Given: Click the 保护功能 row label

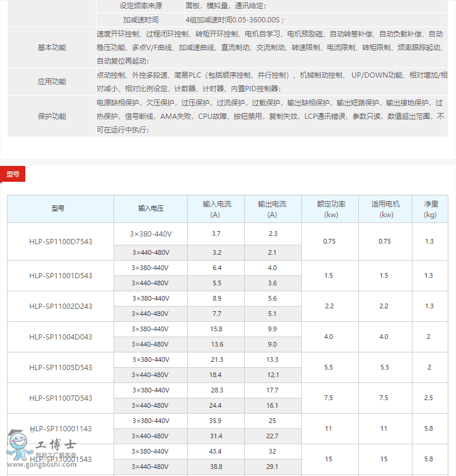Looking at the screenshot, I should [x=52, y=116].
